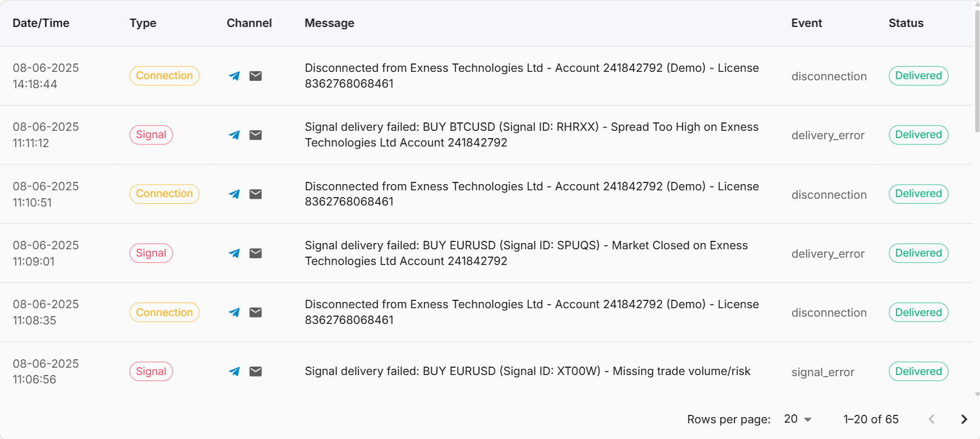Click the 1–20 of 65 pagination label

click(871, 419)
